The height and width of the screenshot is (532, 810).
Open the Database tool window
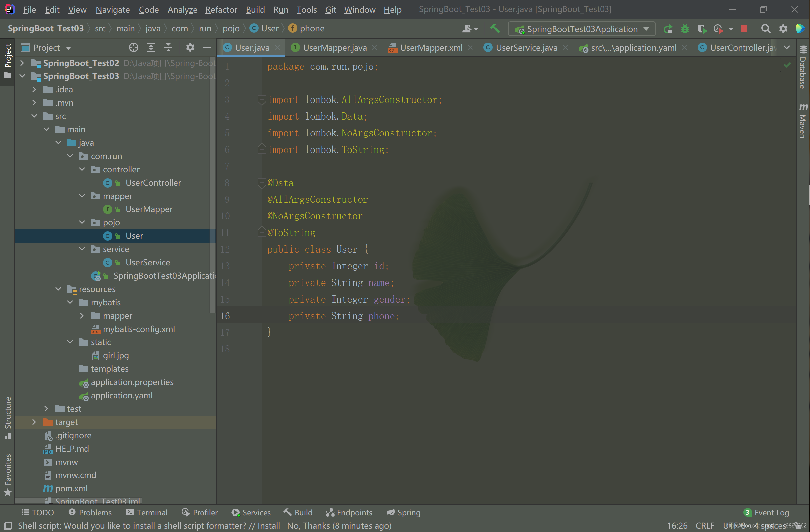coord(803,67)
